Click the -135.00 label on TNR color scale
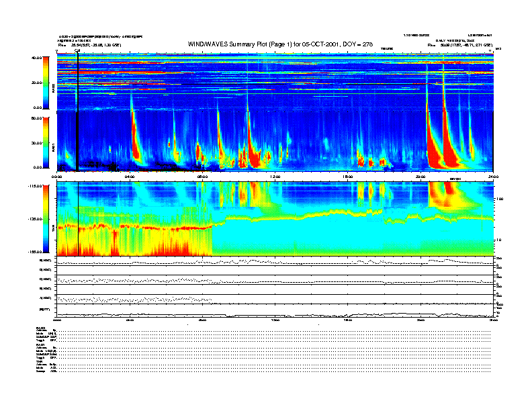 [35, 219]
